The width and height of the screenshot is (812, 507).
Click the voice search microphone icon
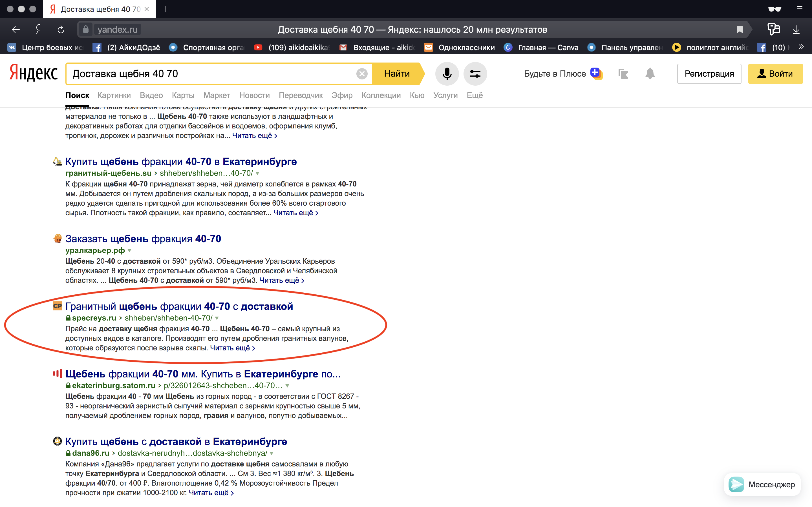(x=447, y=74)
